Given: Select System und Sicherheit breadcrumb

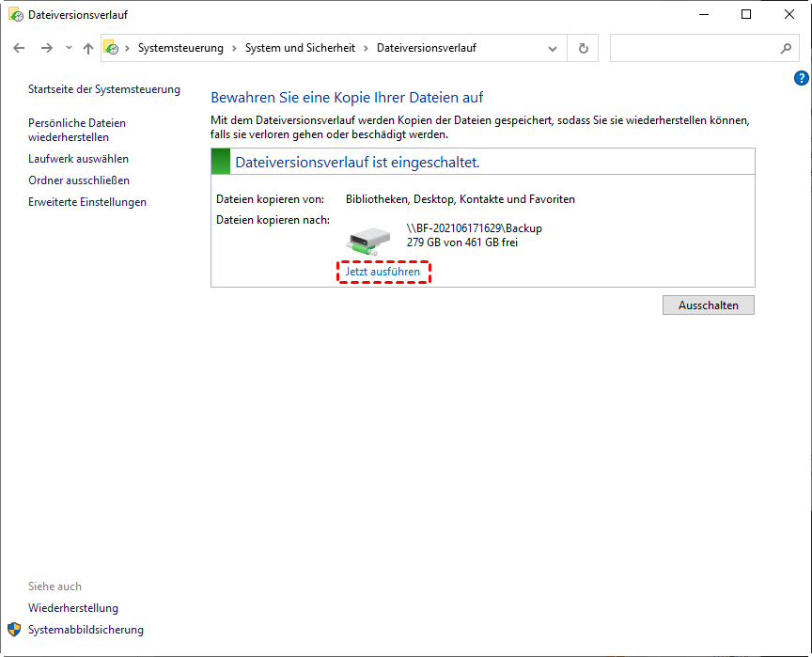Looking at the screenshot, I should [x=301, y=48].
